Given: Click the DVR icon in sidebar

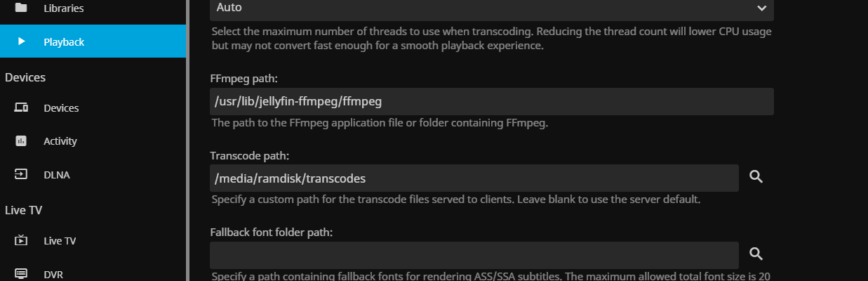Looking at the screenshot, I should click(21, 273).
